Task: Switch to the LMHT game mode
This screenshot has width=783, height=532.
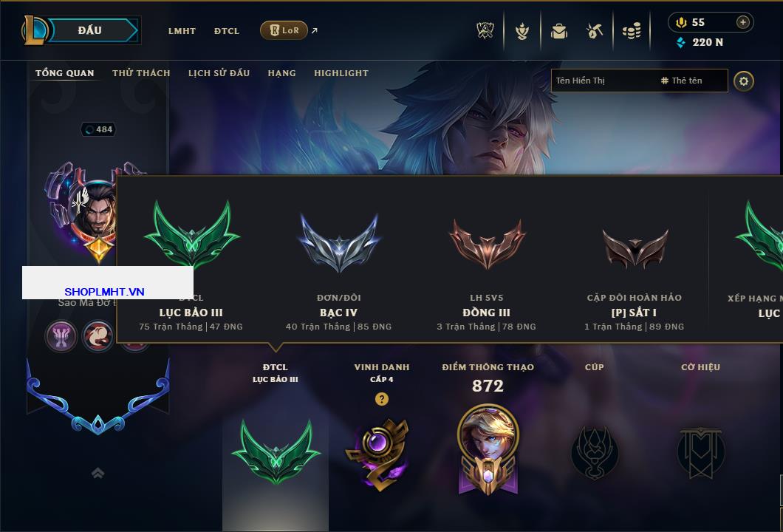Action: point(182,31)
